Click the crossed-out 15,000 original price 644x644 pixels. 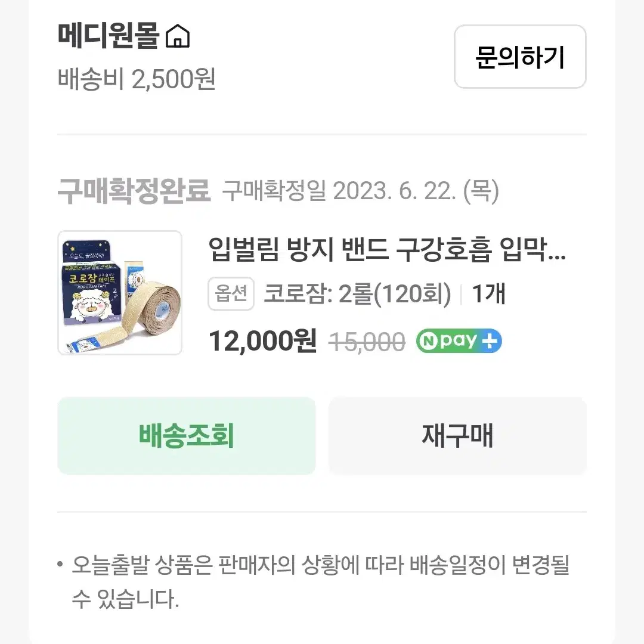point(367,342)
